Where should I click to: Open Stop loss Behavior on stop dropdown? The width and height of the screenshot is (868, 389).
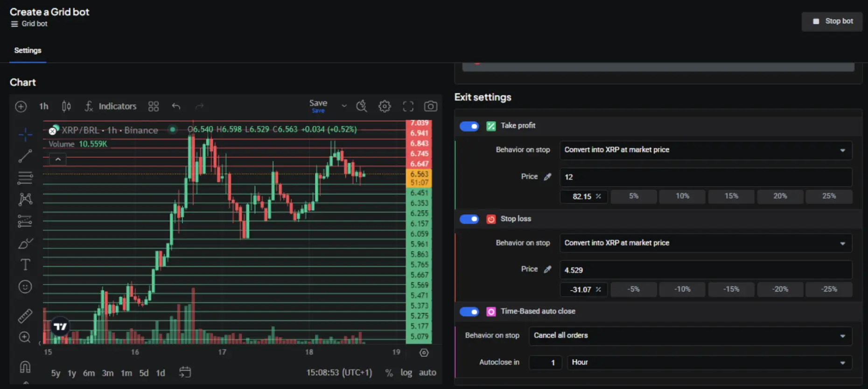click(706, 243)
